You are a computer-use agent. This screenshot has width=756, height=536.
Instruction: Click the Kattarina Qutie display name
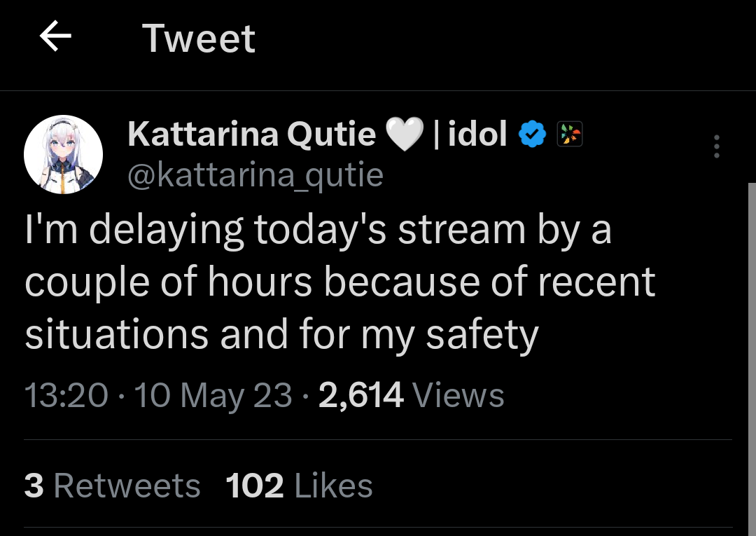coord(252,133)
